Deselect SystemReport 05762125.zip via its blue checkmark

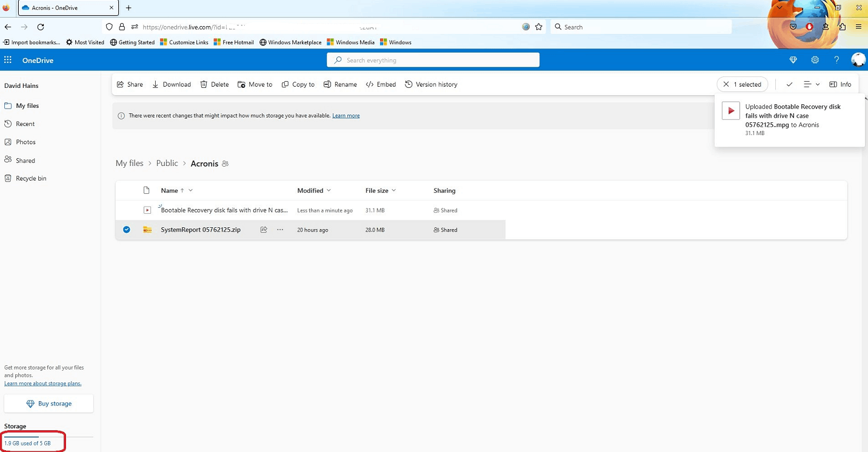[x=127, y=230]
